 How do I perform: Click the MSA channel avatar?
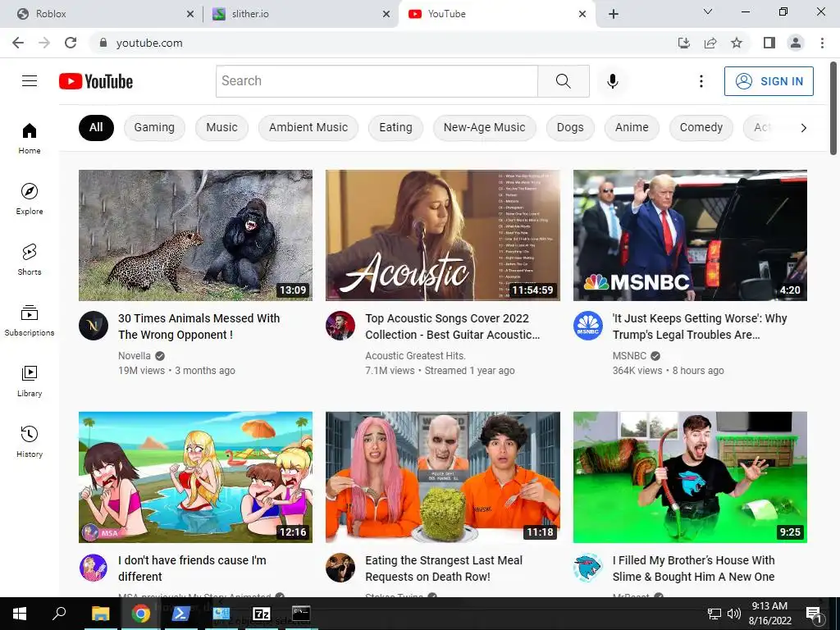point(94,568)
